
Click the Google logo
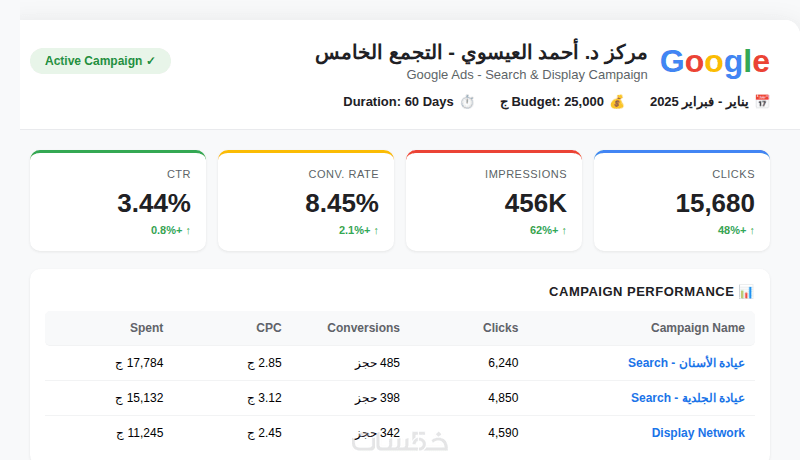(x=714, y=61)
